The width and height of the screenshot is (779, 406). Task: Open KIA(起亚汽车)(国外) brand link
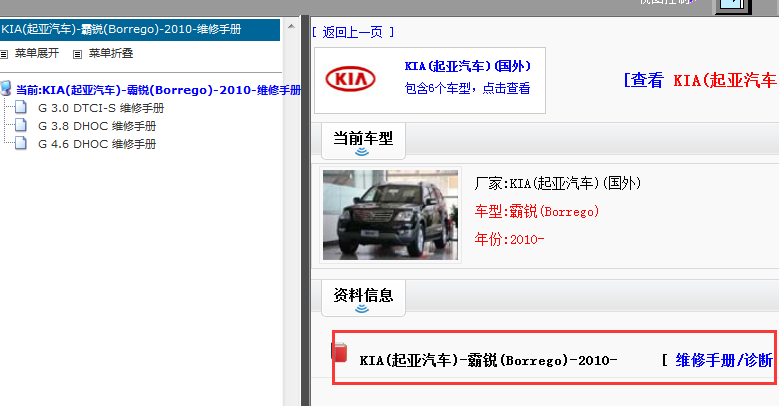[467, 66]
